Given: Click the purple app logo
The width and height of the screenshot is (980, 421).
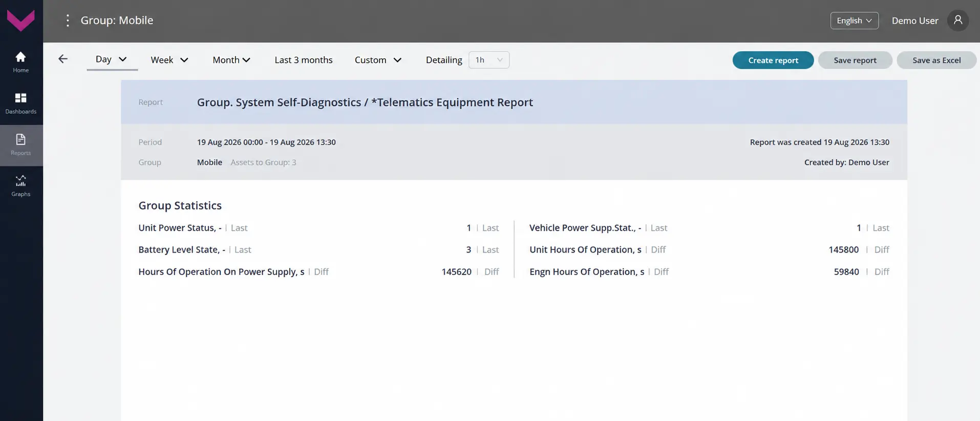Looking at the screenshot, I should click(x=21, y=21).
